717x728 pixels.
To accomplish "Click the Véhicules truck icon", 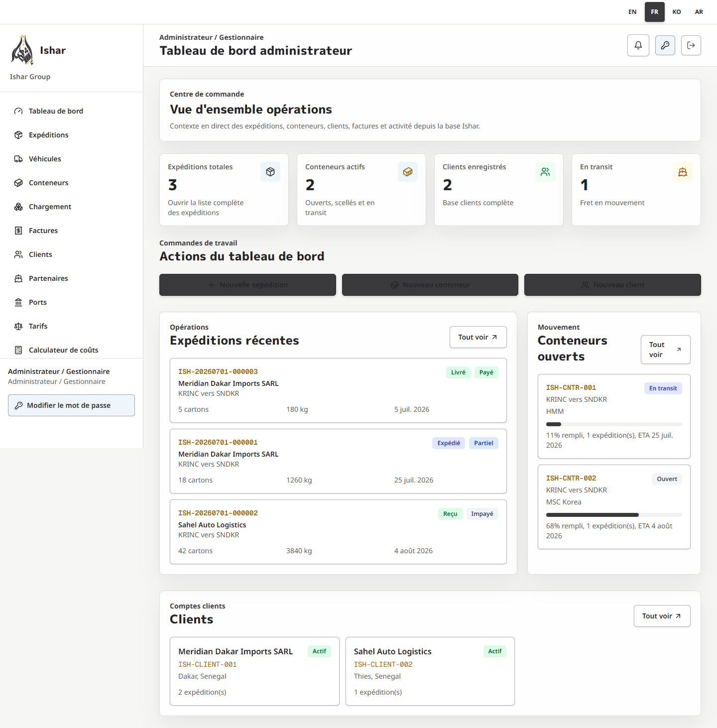I will 18,159.
